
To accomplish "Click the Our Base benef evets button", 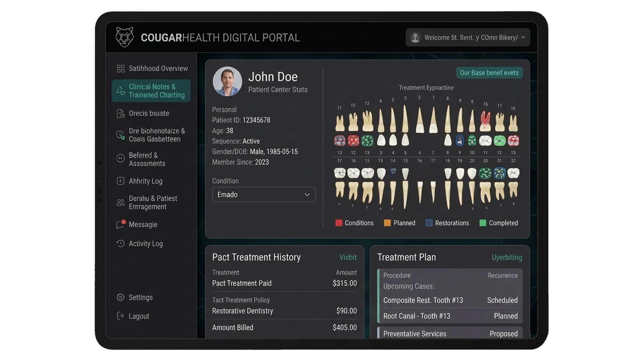I will click(489, 73).
